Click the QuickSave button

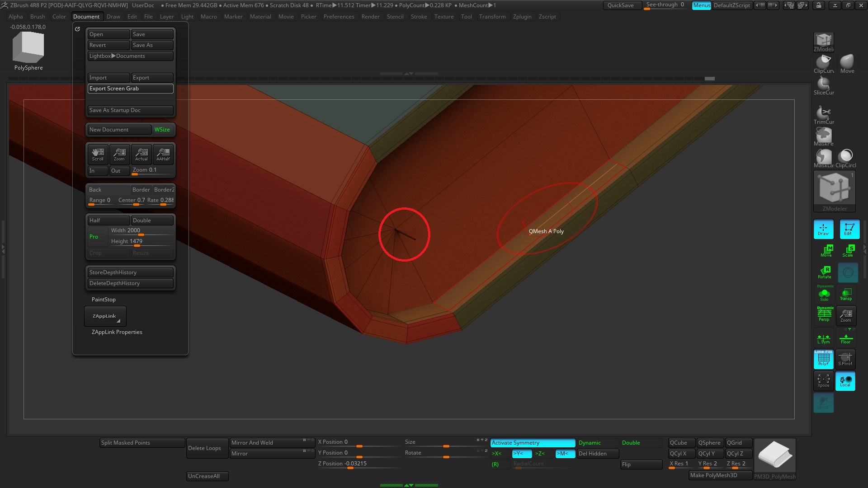click(x=622, y=5)
